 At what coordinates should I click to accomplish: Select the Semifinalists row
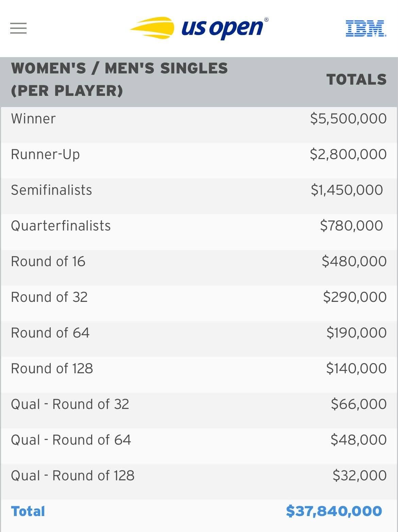click(199, 190)
